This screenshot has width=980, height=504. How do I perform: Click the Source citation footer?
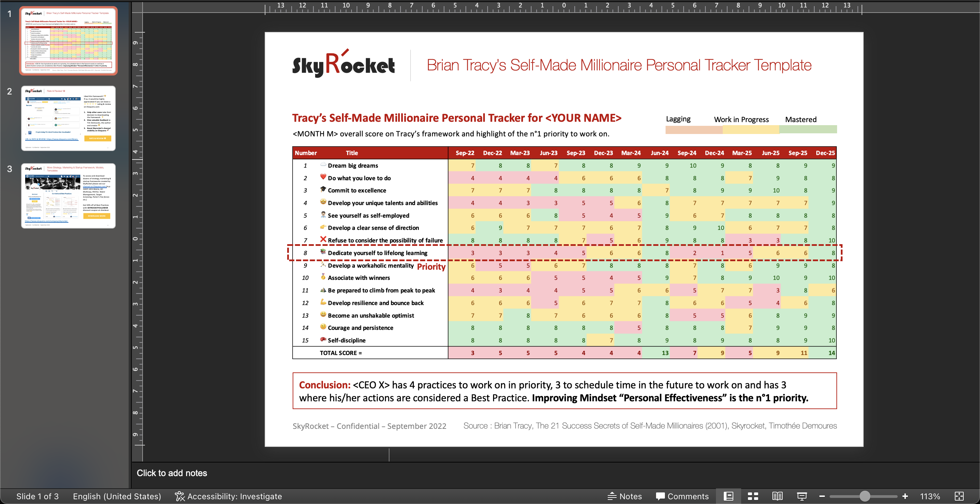pyautogui.click(x=650, y=426)
